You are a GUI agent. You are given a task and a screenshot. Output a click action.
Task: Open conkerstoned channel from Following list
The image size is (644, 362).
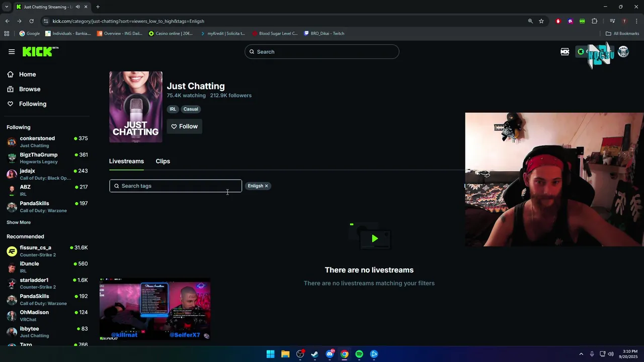[x=47, y=142]
